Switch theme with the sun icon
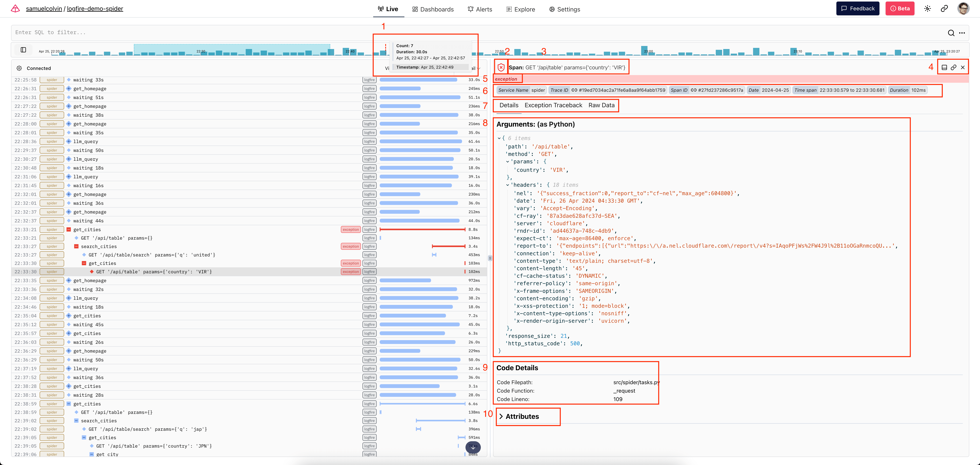Image resolution: width=980 pixels, height=465 pixels. [x=927, y=9]
